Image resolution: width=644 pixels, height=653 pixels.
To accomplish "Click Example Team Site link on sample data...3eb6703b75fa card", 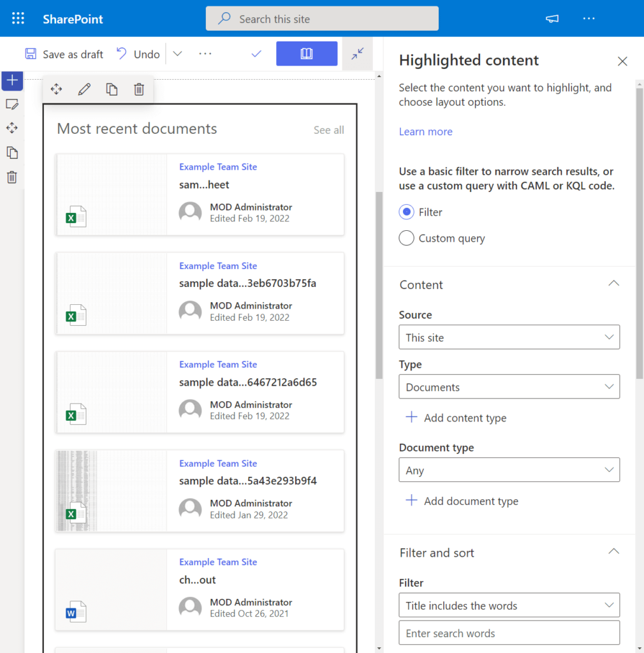I will click(218, 266).
